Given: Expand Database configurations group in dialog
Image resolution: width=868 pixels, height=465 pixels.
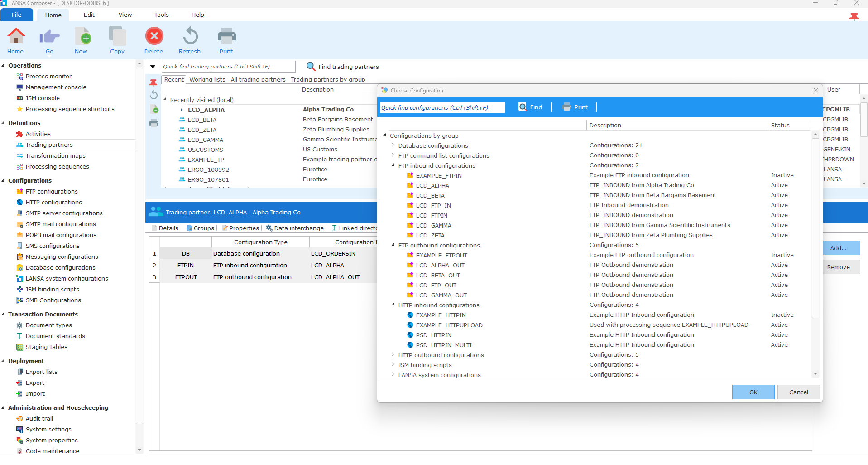Looking at the screenshot, I should pyautogui.click(x=393, y=145).
